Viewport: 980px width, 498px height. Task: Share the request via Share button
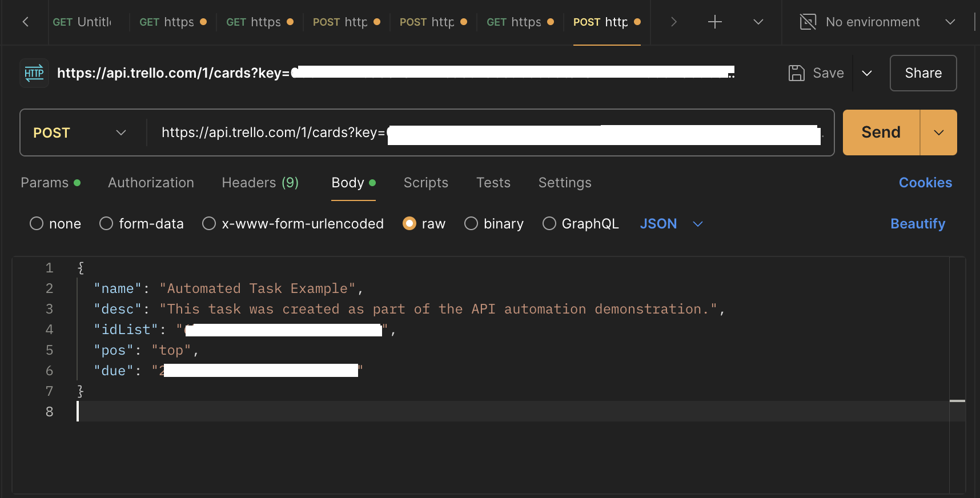click(x=923, y=73)
